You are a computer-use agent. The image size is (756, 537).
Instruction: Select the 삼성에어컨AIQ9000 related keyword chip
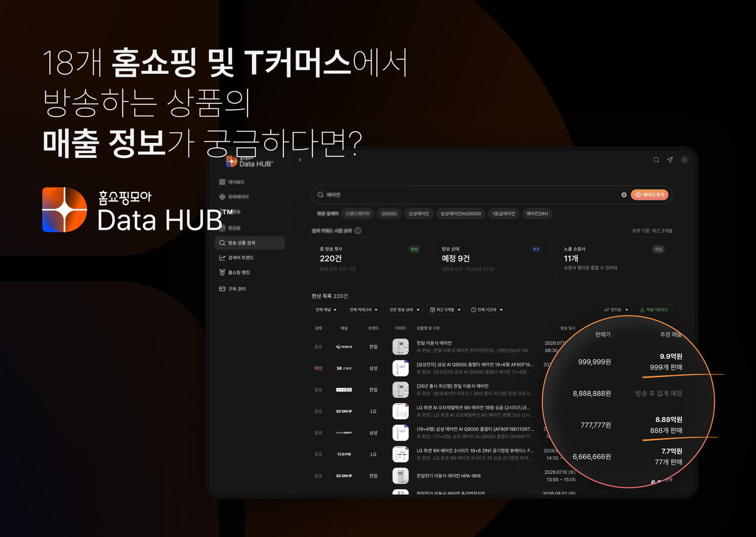click(461, 213)
